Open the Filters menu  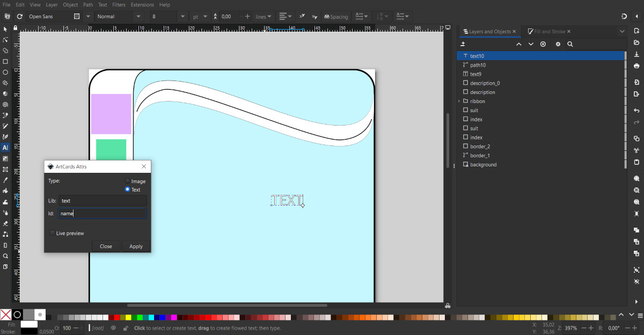(x=119, y=4)
